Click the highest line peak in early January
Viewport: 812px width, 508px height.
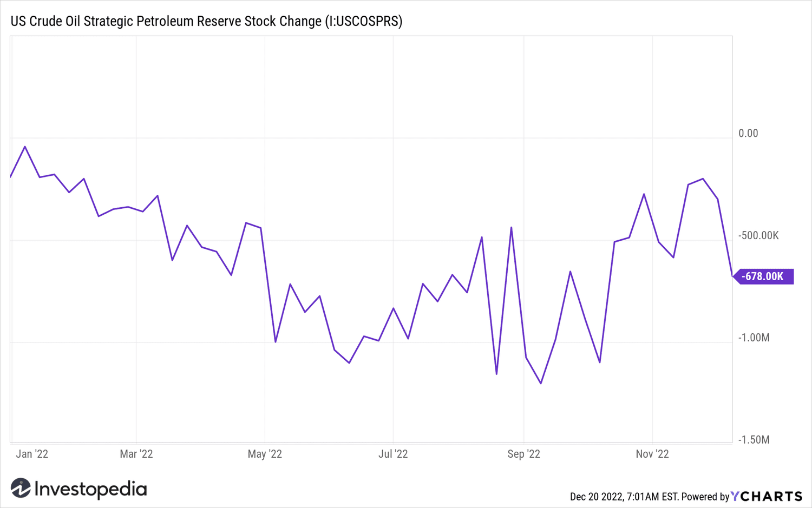(25, 147)
